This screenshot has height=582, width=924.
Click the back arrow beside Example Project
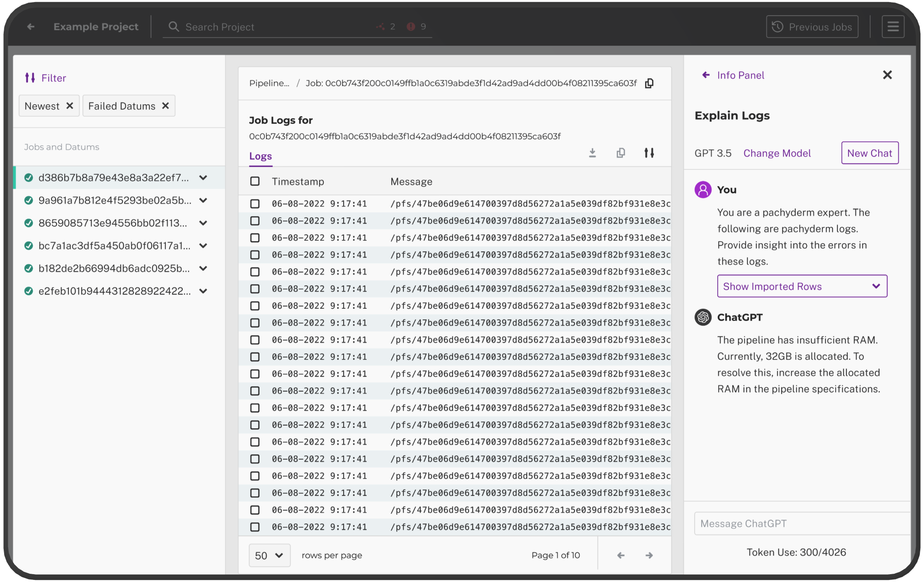(x=31, y=27)
